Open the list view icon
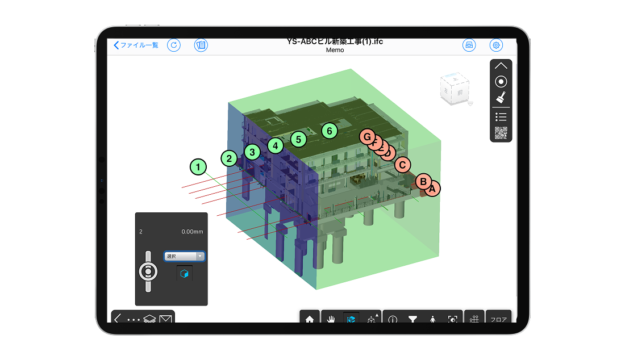The image size is (625, 364). pyautogui.click(x=501, y=116)
